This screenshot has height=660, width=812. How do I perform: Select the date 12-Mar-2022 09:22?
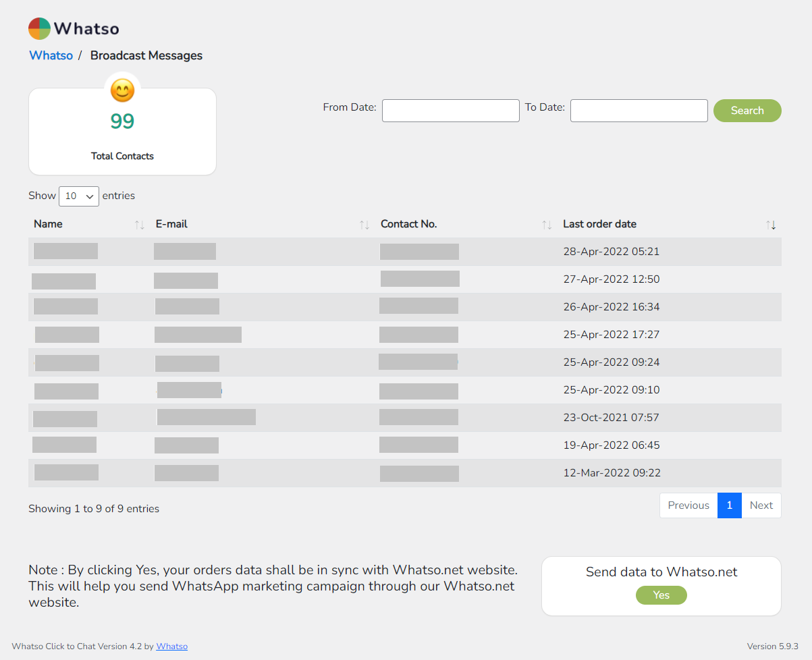(x=612, y=473)
